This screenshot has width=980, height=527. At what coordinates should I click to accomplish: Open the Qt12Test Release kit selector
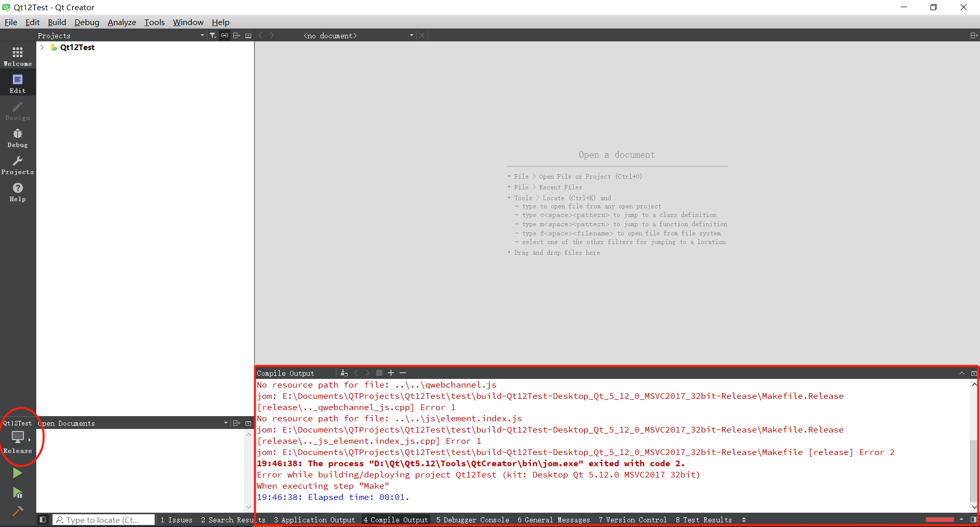tap(18, 437)
